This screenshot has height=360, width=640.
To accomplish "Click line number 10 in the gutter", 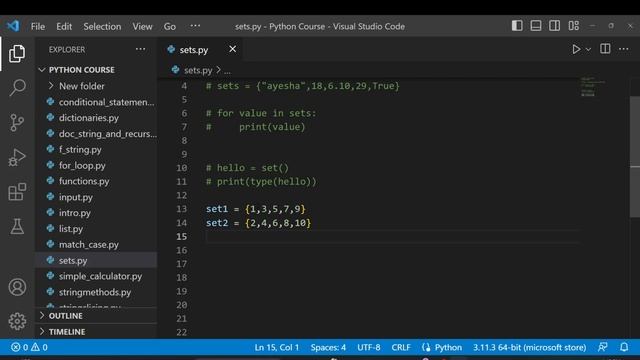I will pos(182,168).
